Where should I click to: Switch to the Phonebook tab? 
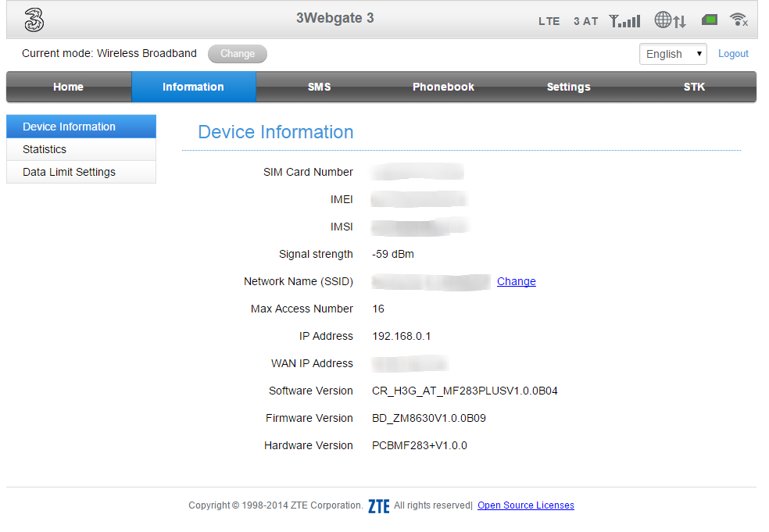(443, 87)
